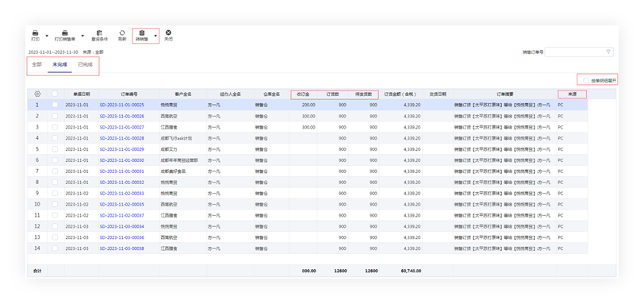Image resolution: width=644 pixels, height=304 pixels.
Task: Click the 打印销售单 printer icon
Action: [65, 33]
